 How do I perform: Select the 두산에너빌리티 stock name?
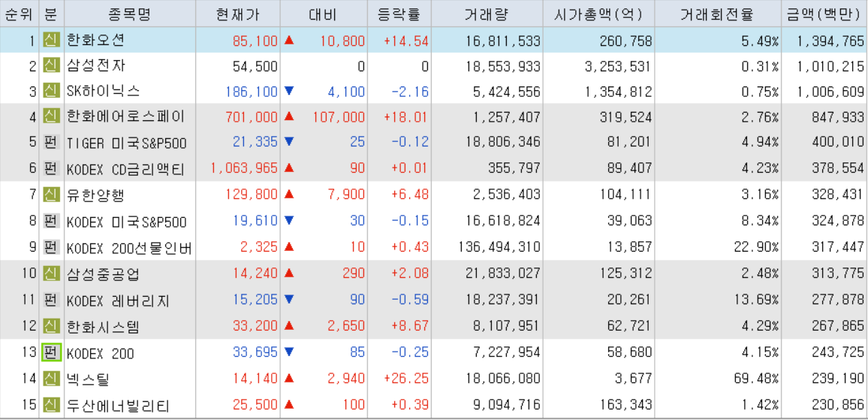[118, 406]
